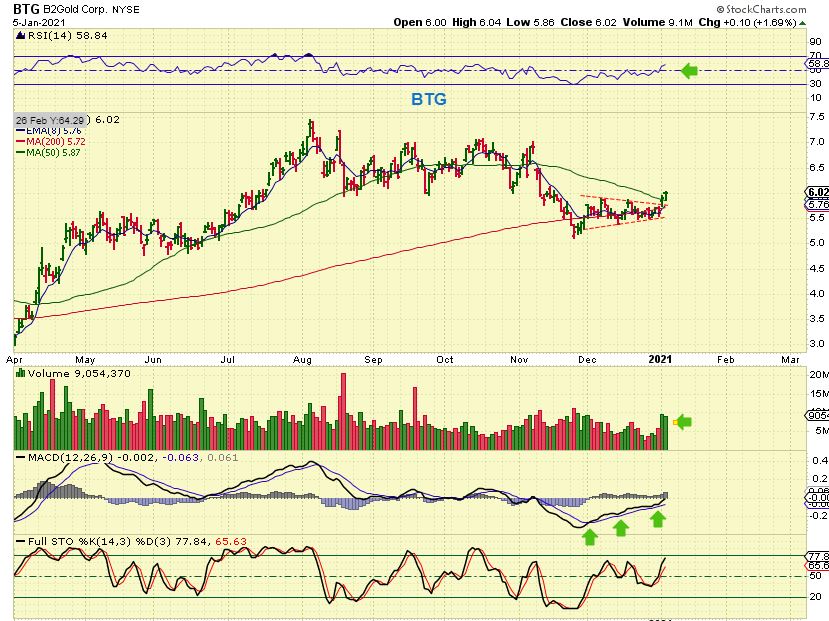Click the 6.02 current price tag on right axis
829x621 pixels.
point(816,193)
